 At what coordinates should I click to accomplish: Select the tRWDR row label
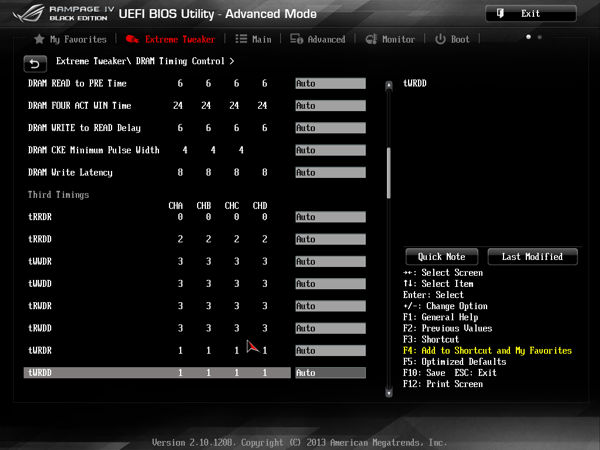[40, 306]
